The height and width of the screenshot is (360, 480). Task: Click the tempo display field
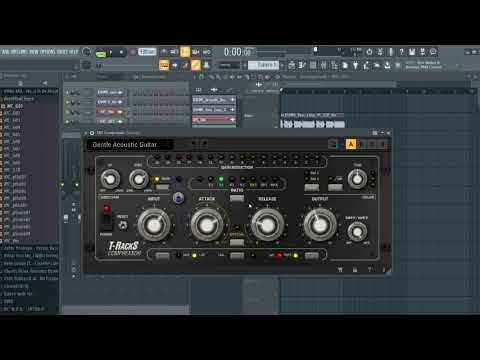147,52
